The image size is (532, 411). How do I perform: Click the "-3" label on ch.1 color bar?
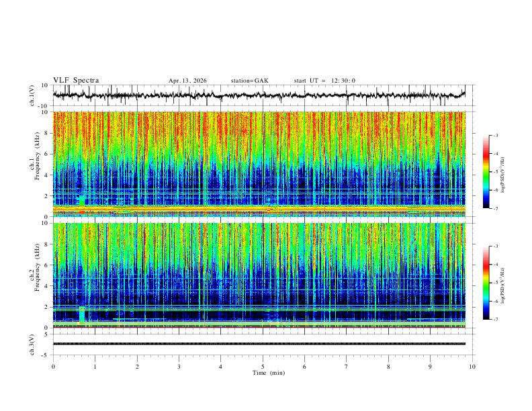click(496, 135)
